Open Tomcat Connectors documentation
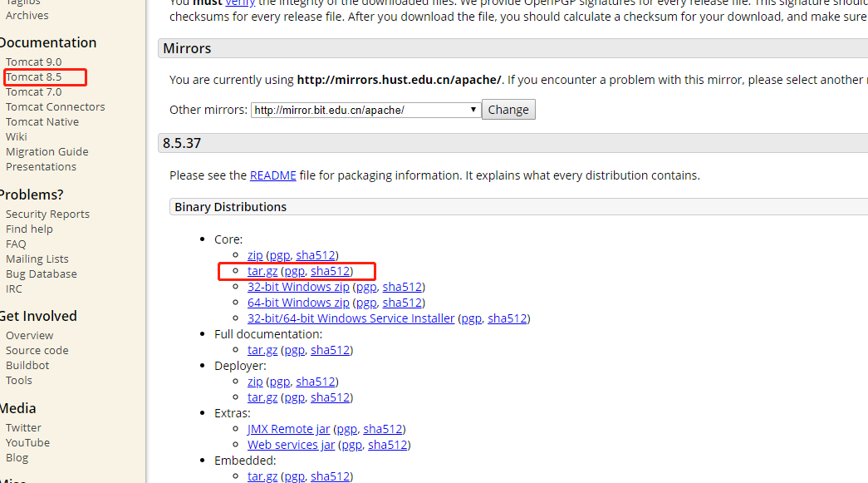 coord(56,107)
